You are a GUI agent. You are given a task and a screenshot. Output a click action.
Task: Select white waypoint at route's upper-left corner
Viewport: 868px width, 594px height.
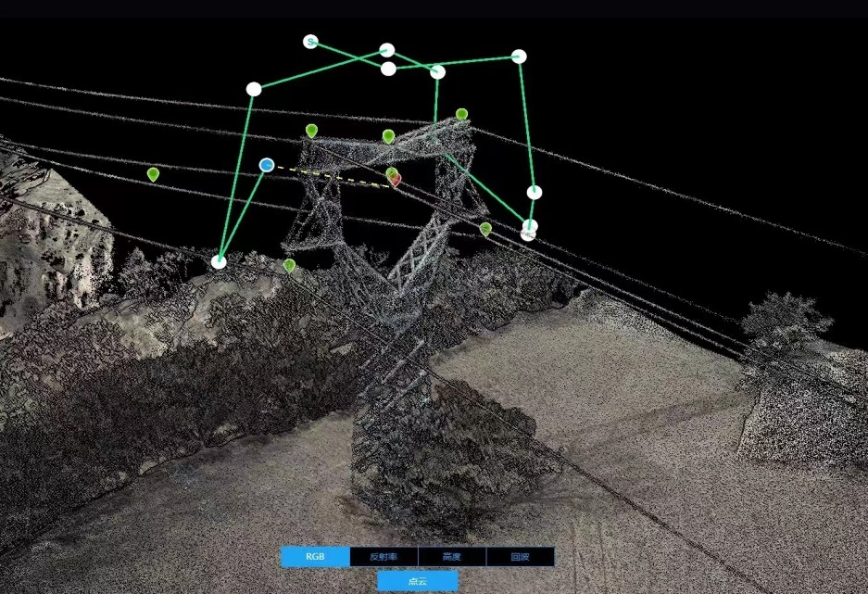click(x=254, y=89)
